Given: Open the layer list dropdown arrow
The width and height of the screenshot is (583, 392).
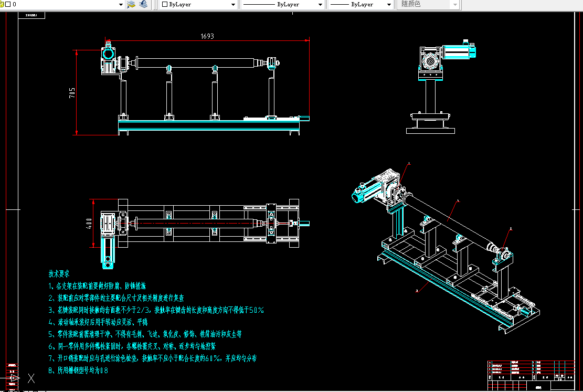Looking at the screenshot, I should click(x=121, y=5).
